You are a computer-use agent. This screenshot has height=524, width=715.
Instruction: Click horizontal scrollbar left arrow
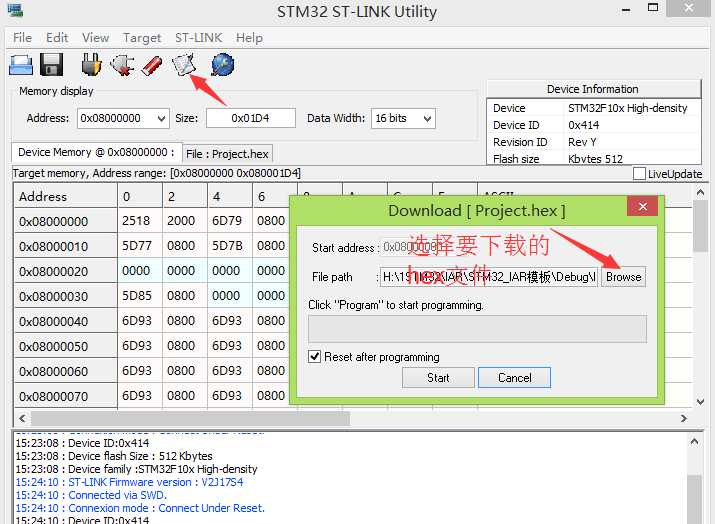click(x=22, y=418)
